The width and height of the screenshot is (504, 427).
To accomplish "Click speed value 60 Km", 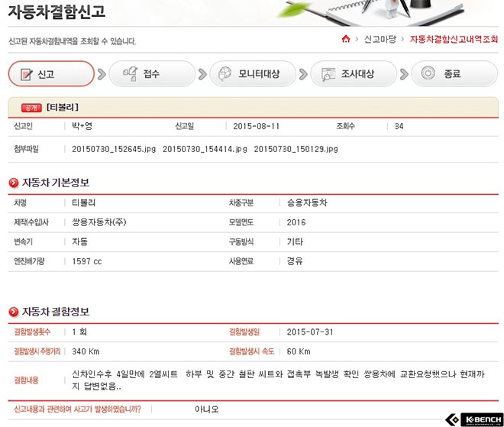I will 299,351.
